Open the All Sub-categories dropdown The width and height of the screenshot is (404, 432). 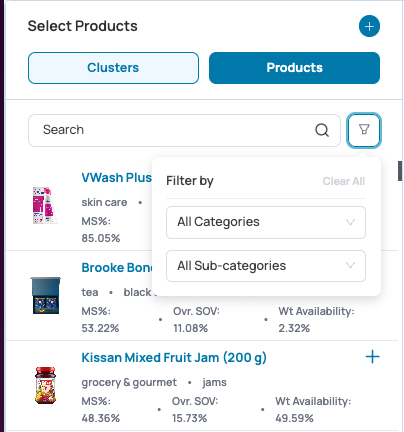[x=266, y=266]
